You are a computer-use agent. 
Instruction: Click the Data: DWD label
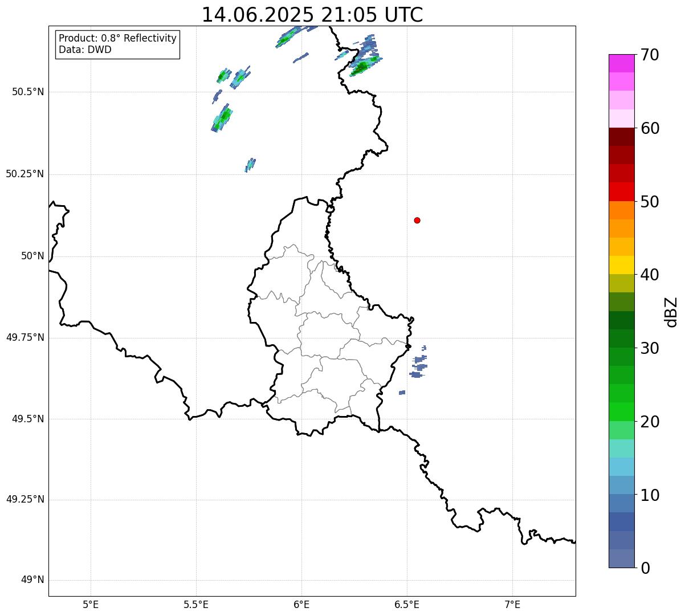coord(85,50)
